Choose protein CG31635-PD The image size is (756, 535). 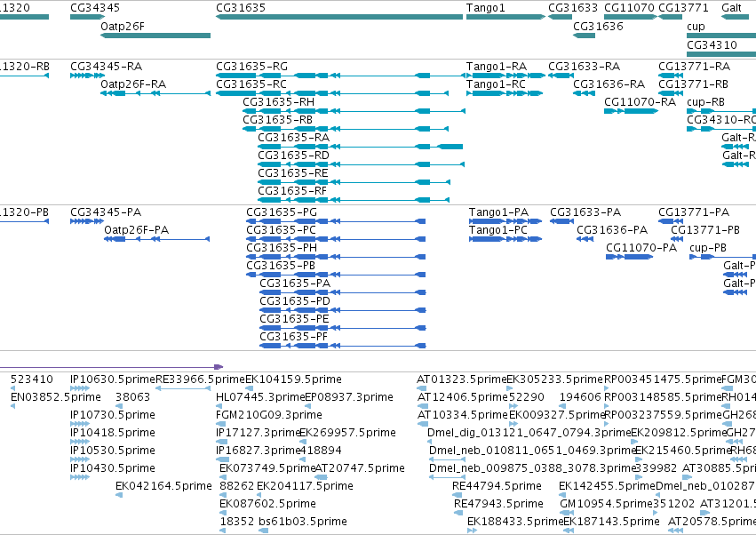[343, 310]
